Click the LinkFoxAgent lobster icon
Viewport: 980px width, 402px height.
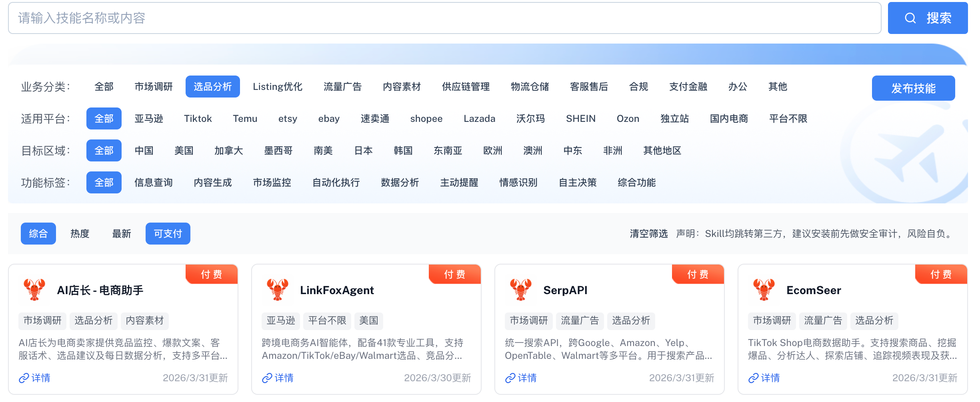point(278,290)
